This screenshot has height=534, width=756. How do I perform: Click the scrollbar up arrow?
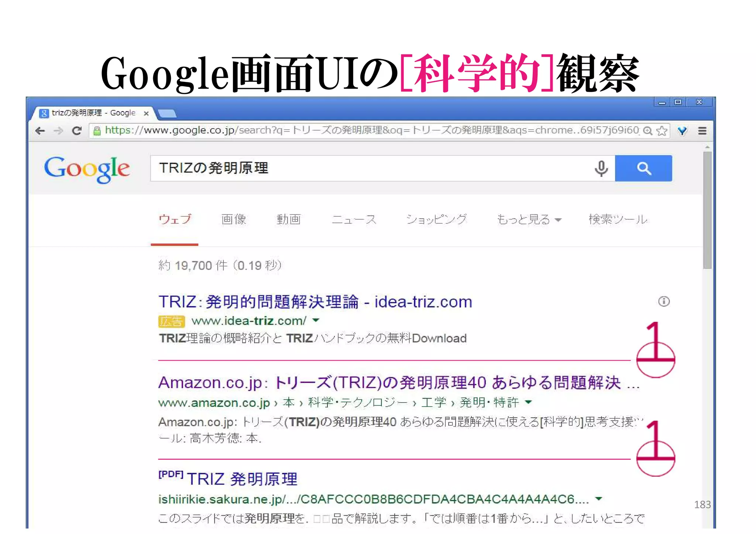pos(707,147)
